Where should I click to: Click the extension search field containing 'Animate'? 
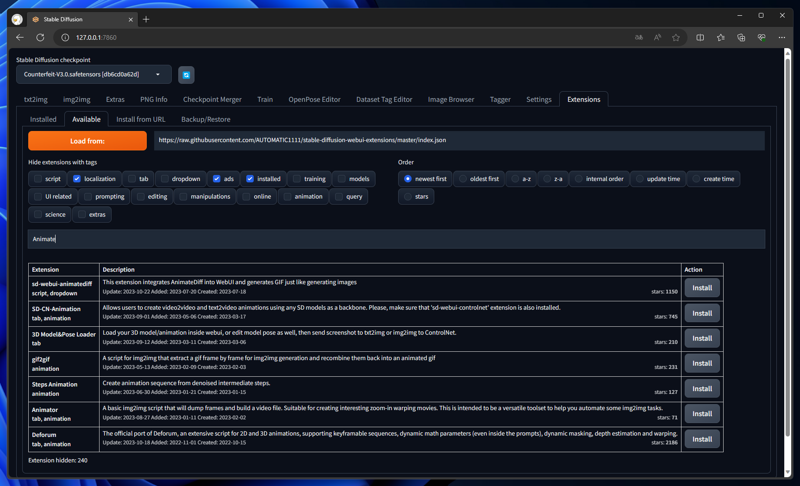396,239
